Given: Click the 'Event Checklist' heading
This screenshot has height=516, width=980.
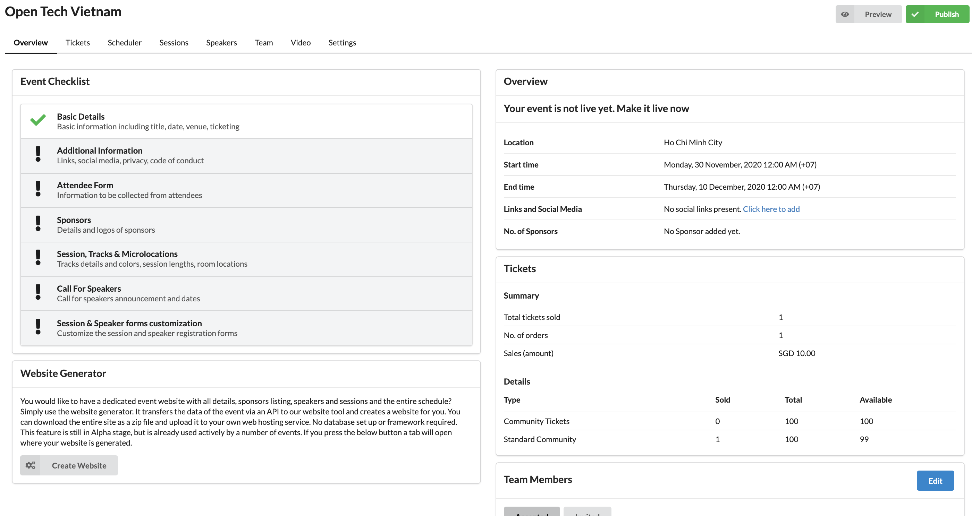Looking at the screenshot, I should tap(55, 81).
